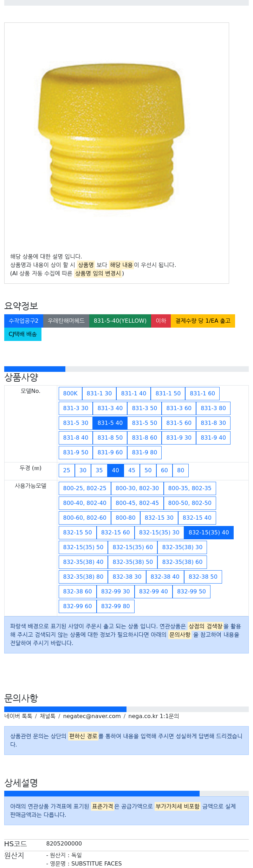253x868 pixels.
Task: Select model 831-9 80
Action: [x=144, y=453]
